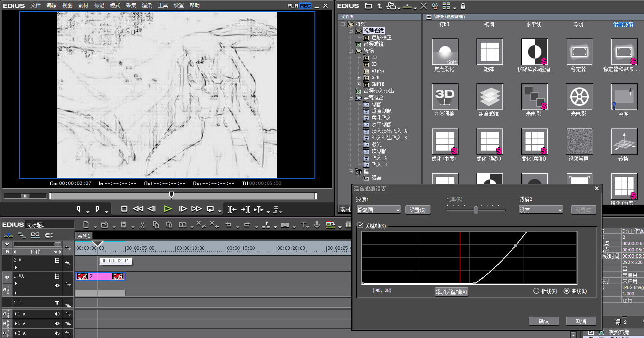Select the 移除Alpha通道 effect icon

coord(534,52)
